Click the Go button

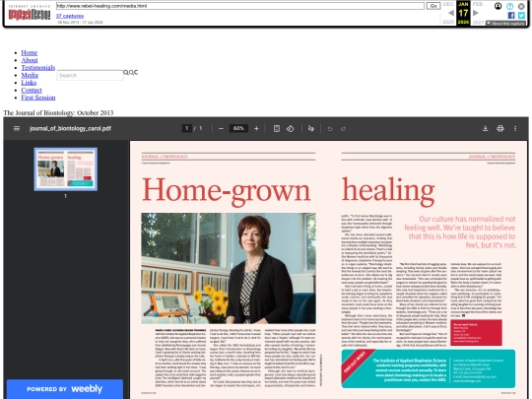(x=433, y=6)
